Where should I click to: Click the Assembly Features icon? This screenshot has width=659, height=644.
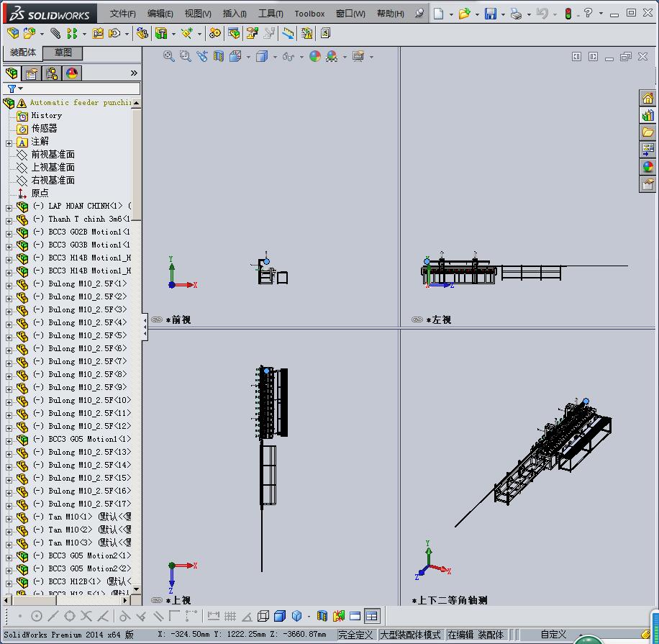tap(161, 33)
